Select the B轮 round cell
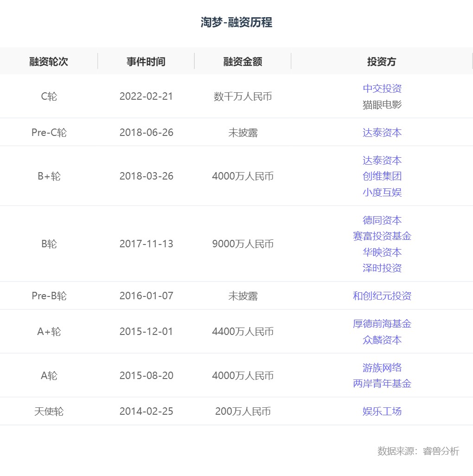473x476 pixels. (49, 244)
